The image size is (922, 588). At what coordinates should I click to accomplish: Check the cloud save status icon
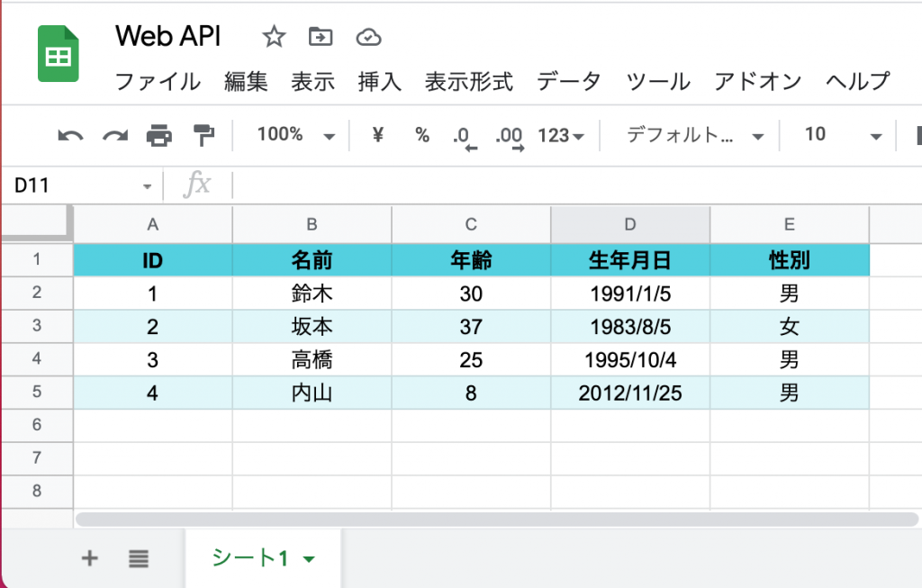[x=368, y=38]
